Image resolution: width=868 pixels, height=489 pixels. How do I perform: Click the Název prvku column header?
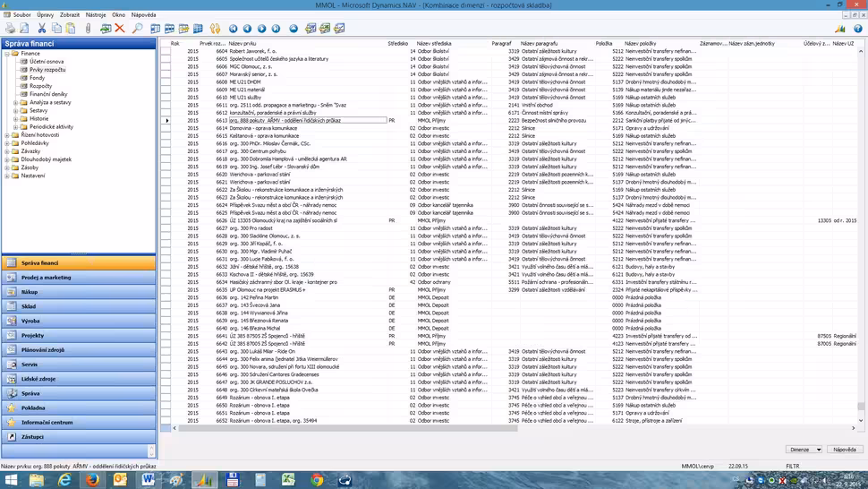click(x=242, y=43)
